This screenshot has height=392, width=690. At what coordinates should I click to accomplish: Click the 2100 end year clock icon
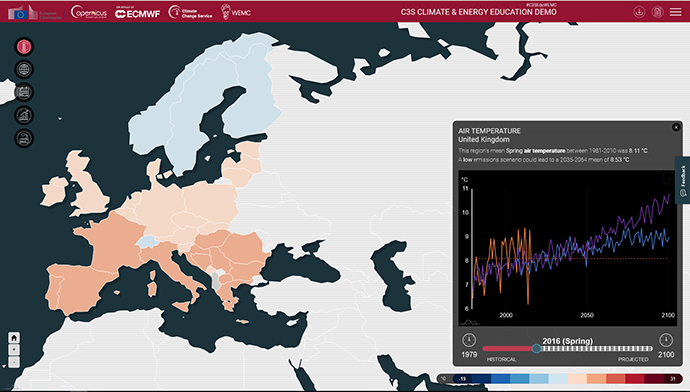coord(666,340)
